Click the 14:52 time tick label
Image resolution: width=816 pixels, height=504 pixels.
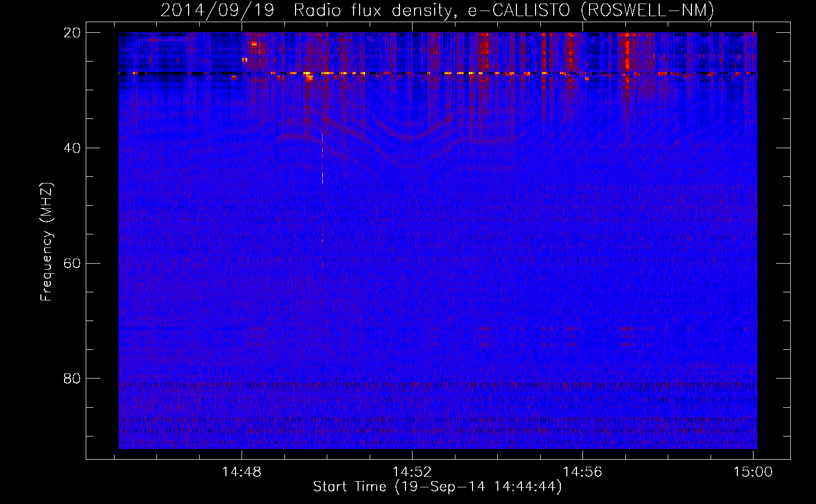(412, 472)
